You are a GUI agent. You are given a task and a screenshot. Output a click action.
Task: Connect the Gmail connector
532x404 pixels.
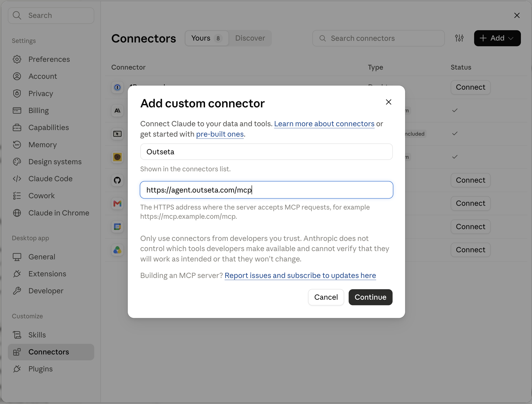tap(471, 203)
